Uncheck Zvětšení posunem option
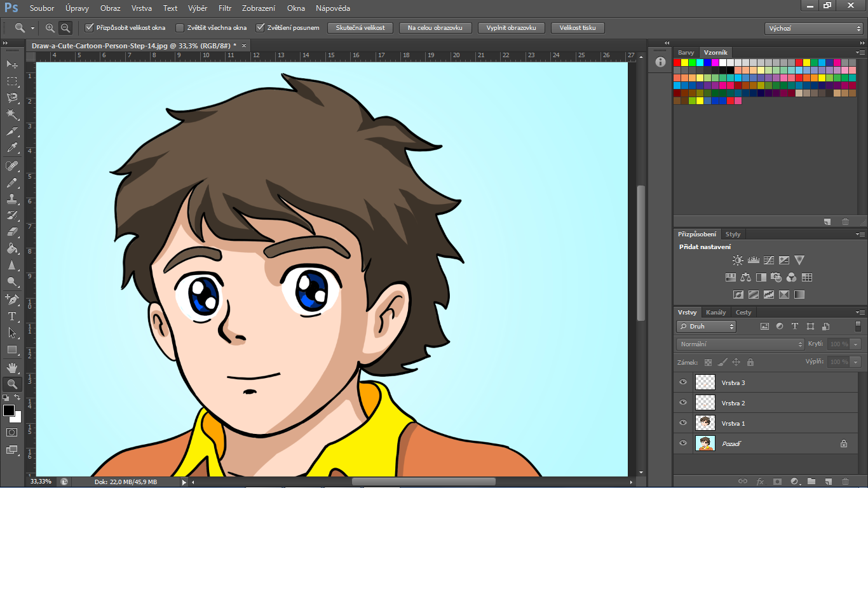868x601 pixels. 260,28
